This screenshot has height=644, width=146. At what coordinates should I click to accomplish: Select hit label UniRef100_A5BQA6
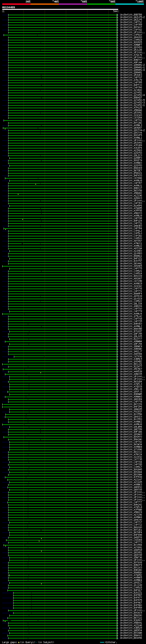131,110
